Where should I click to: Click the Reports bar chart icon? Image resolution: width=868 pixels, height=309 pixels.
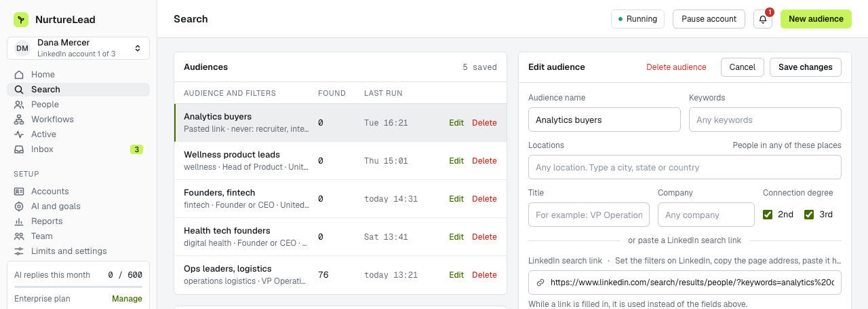tap(19, 221)
